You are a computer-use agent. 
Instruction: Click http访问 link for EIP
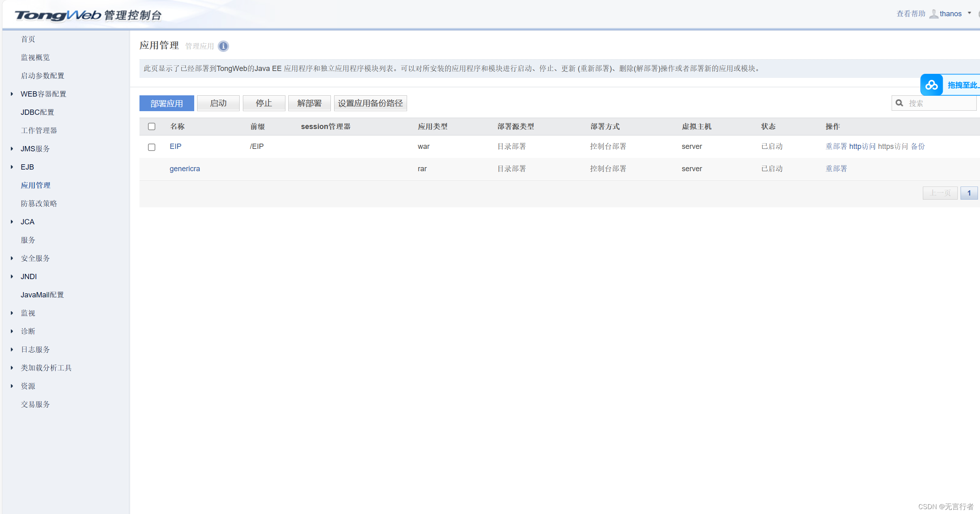(862, 146)
